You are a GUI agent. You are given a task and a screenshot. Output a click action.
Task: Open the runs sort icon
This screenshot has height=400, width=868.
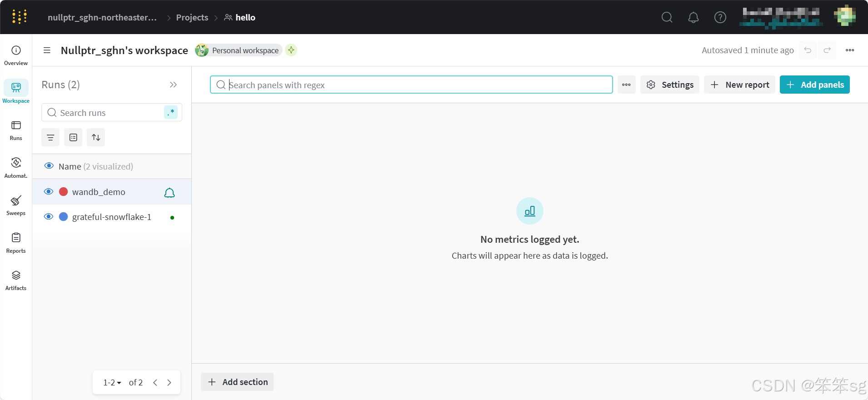click(x=96, y=137)
